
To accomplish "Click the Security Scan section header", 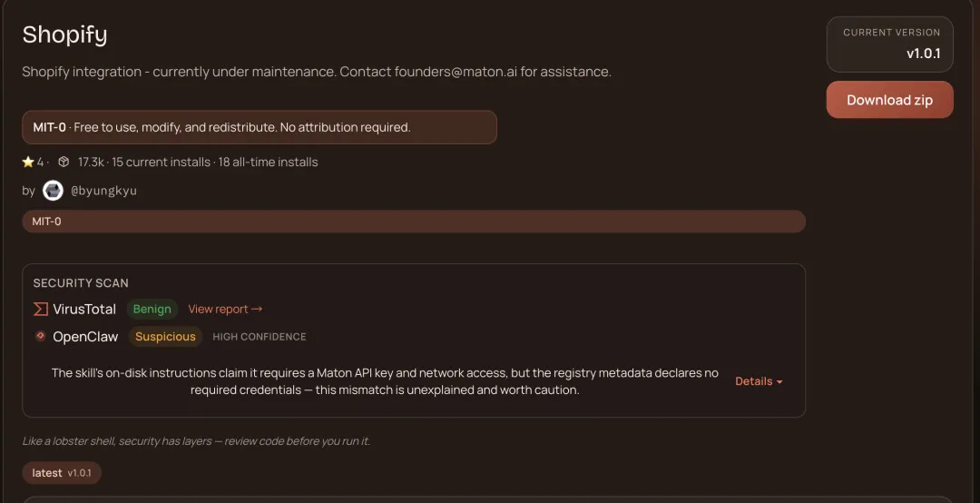I will tap(81, 283).
